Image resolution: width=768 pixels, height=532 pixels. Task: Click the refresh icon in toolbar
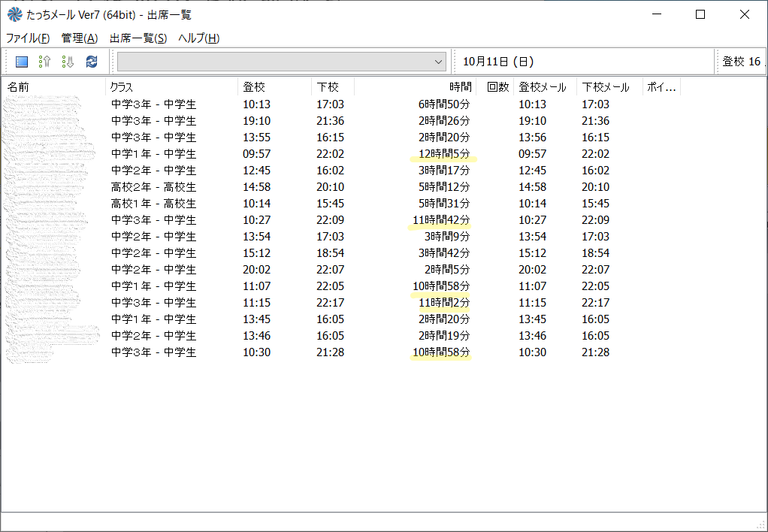coord(92,62)
